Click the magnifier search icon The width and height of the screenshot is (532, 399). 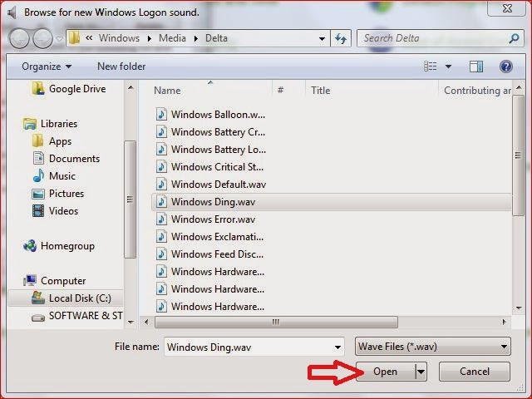514,38
